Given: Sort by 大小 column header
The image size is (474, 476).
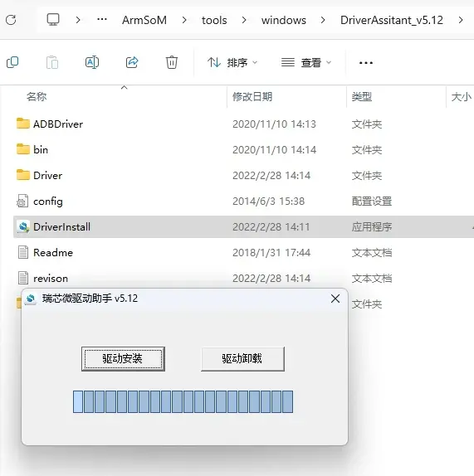Looking at the screenshot, I should 462,97.
